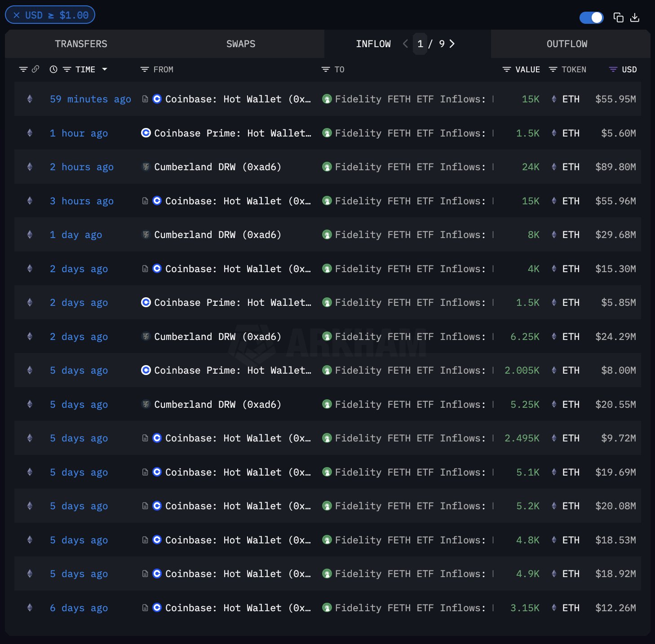Image resolution: width=655 pixels, height=644 pixels.
Task: Click the download icon at top right
Action: tap(635, 18)
